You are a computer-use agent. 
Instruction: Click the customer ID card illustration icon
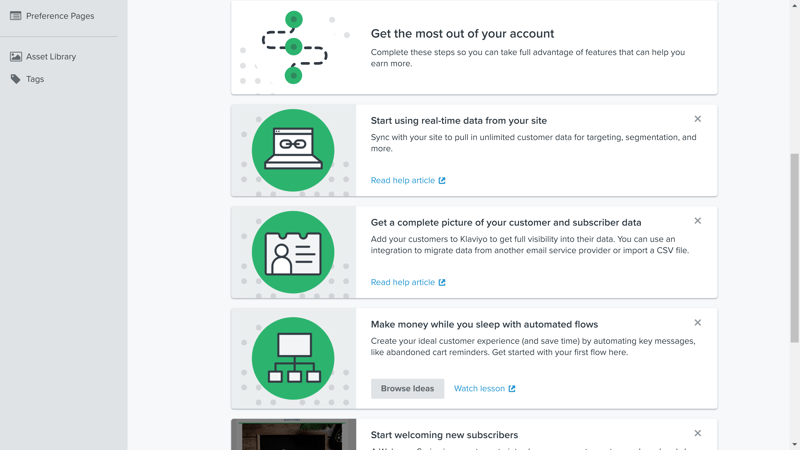coord(293,253)
